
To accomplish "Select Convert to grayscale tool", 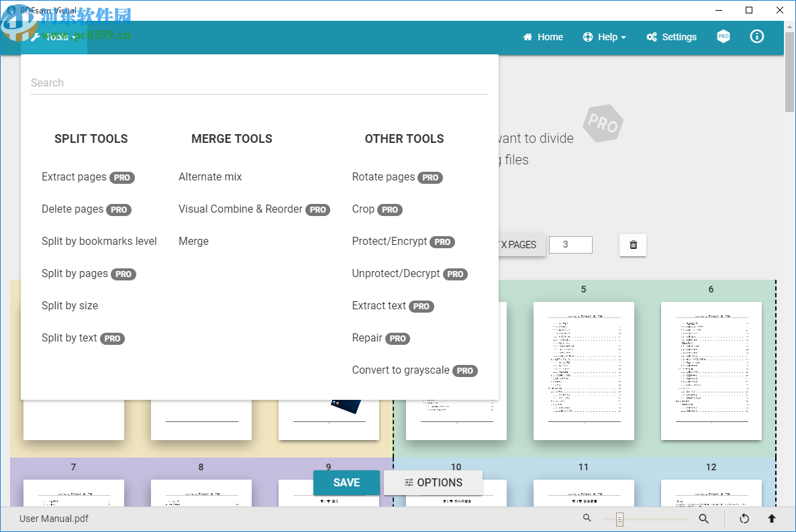I will point(415,370).
